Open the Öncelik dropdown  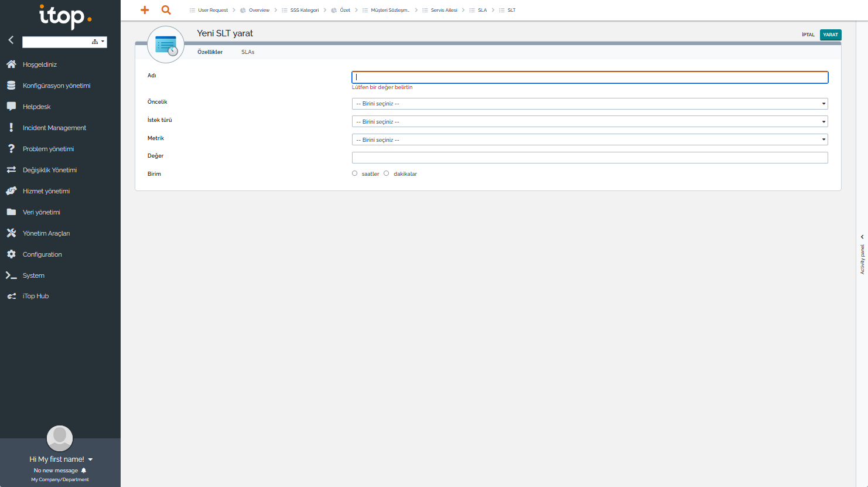589,104
